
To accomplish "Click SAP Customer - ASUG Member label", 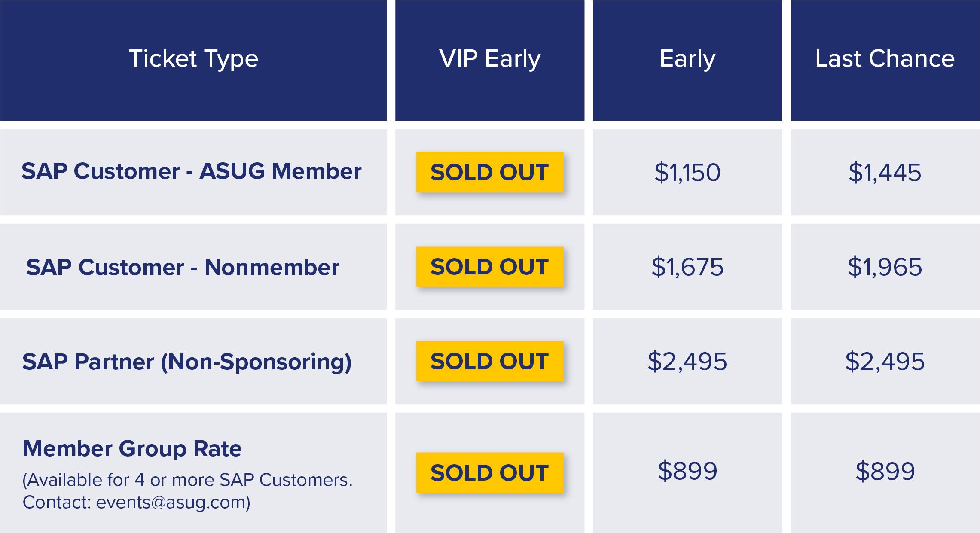I will 192,171.
